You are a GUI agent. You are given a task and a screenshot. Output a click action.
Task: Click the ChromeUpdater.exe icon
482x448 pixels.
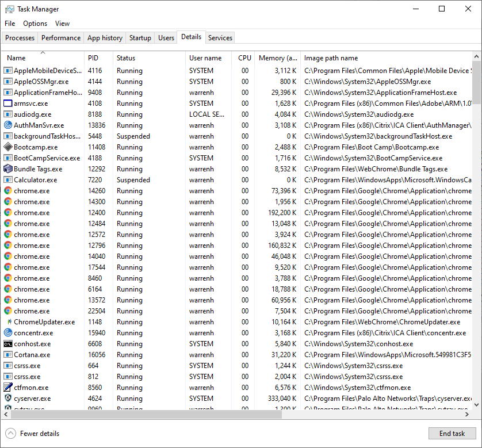pyautogui.click(x=8, y=322)
